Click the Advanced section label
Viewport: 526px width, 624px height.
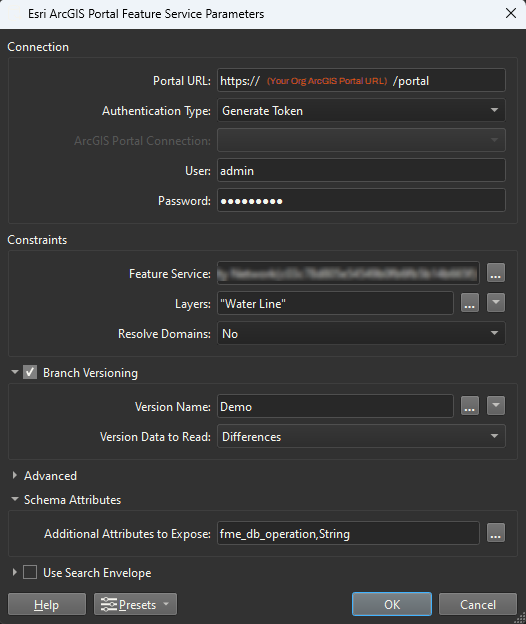50,476
